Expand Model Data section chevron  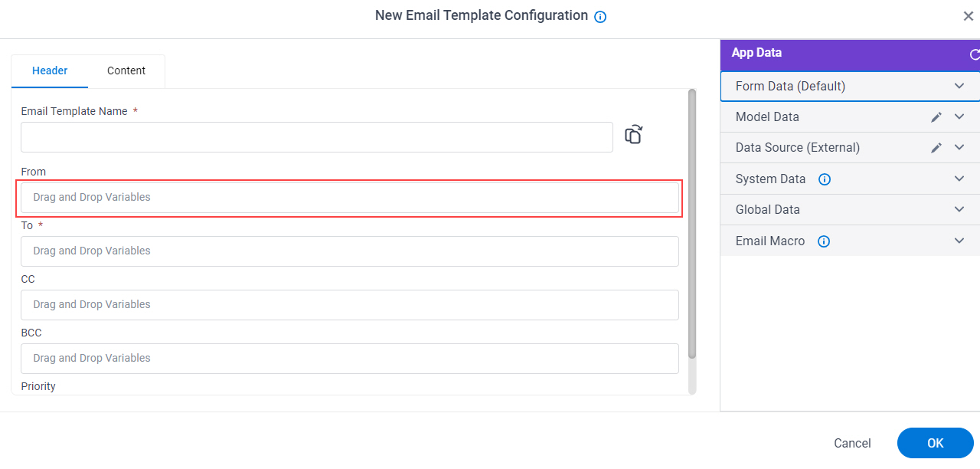(959, 116)
